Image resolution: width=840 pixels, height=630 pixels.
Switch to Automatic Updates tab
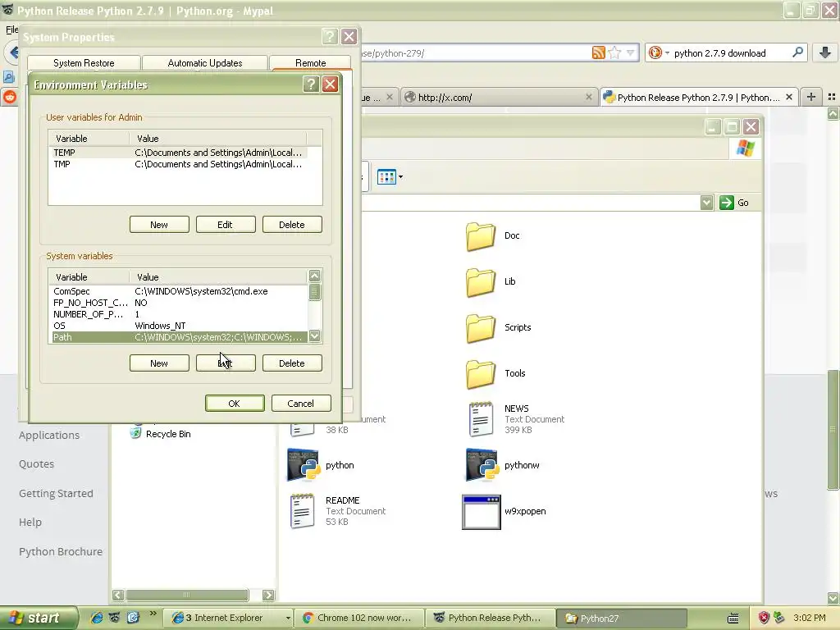(x=205, y=63)
